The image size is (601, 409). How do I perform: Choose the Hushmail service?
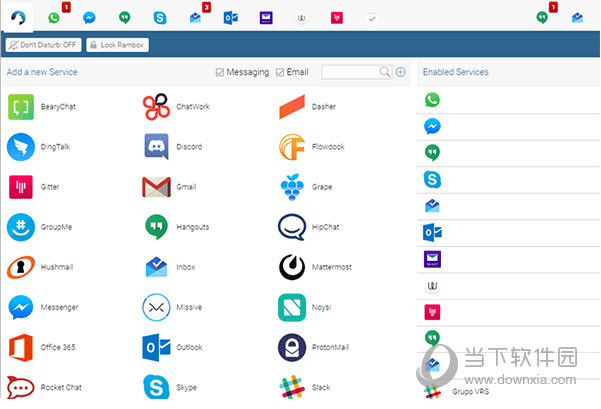point(40,267)
